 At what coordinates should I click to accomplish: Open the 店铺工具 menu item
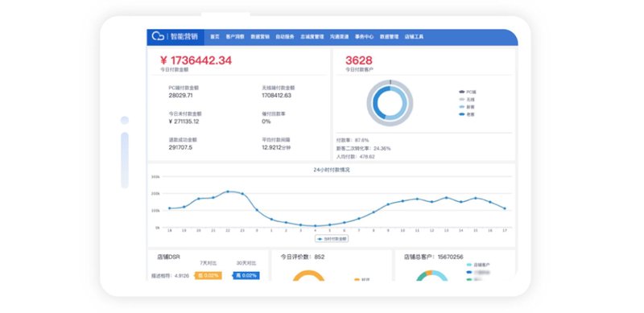[x=414, y=36]
